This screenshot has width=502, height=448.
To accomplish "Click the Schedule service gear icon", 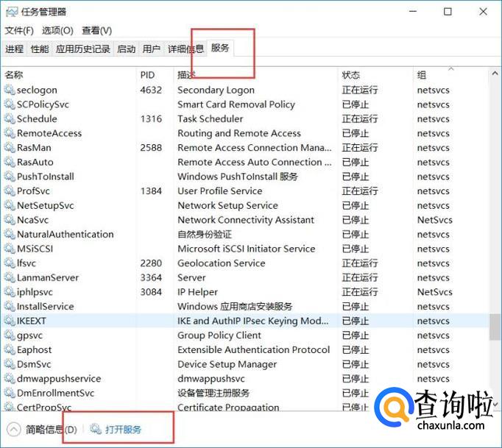I will (x=10, y=118).
